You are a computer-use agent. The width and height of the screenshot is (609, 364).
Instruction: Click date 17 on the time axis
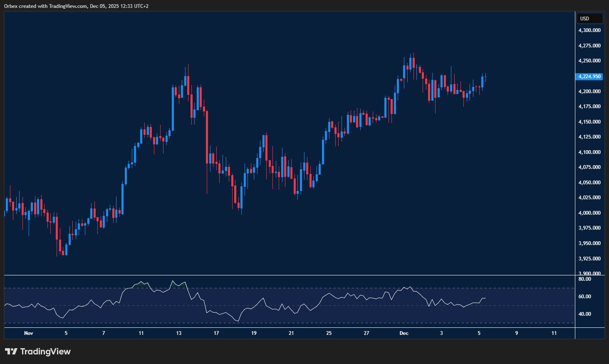(216, 333)
